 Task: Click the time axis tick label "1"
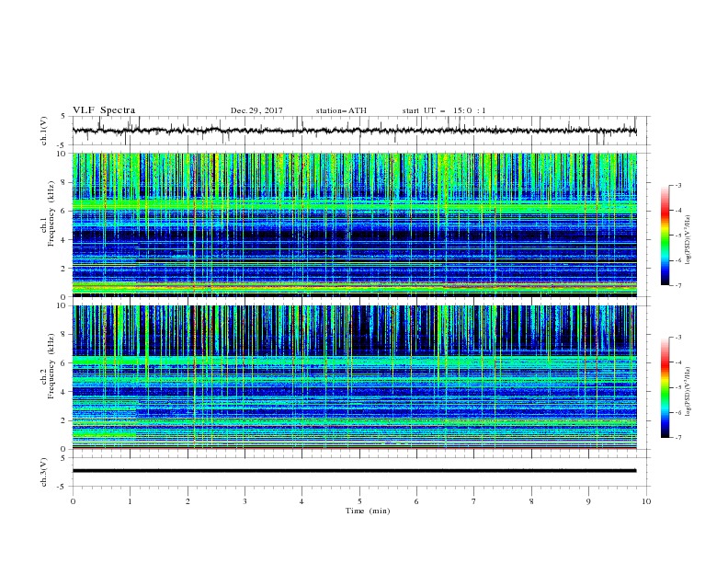[130, 501]
